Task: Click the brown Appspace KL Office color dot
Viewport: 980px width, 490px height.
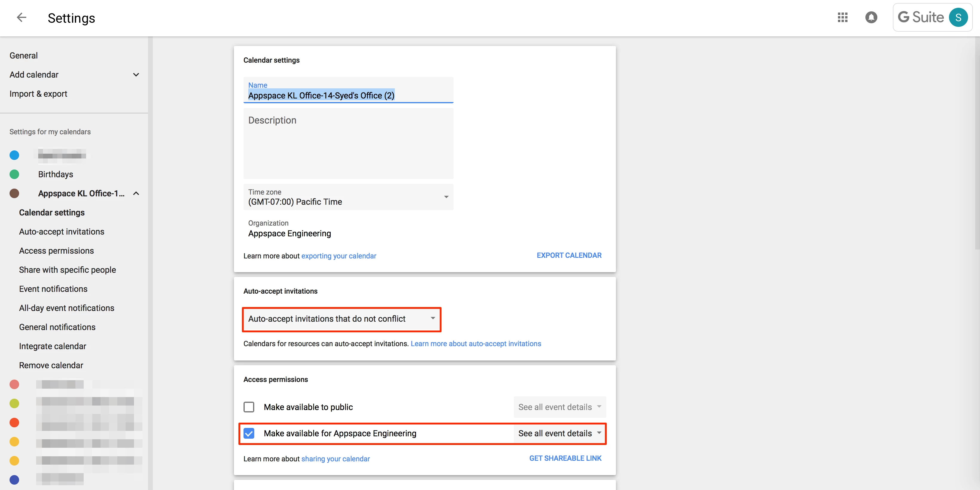Action: [14, 193]
